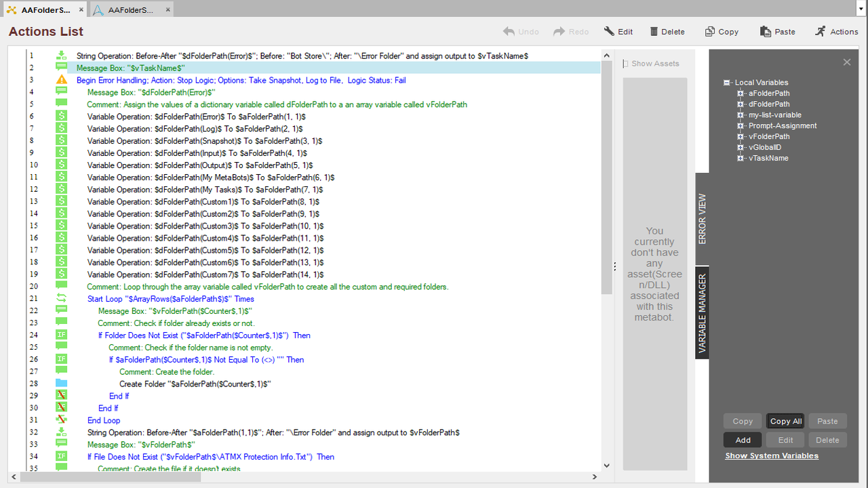868x488 pixels.
Task: Collapse the Local Variables tree node
Action: pyautogui.click(x=727, y=83)
